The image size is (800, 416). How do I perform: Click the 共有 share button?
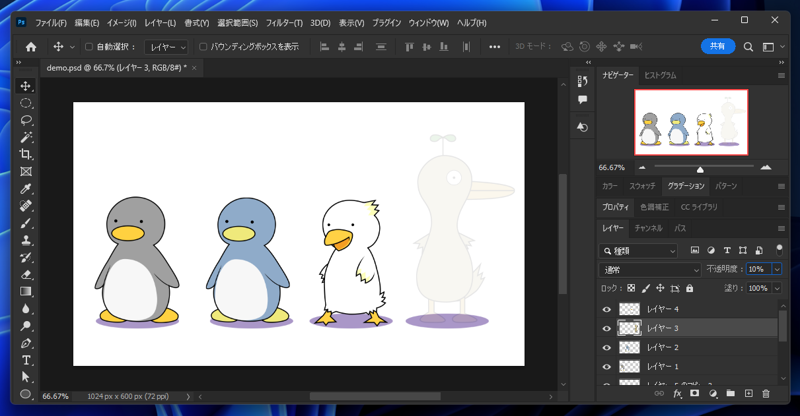[717, 46]
